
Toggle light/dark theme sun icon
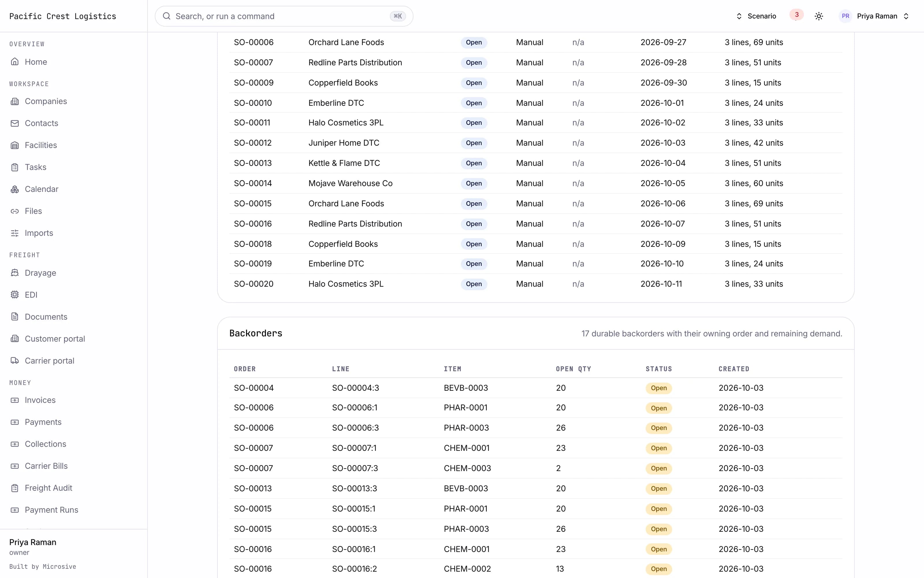click(x=819, y=16)
